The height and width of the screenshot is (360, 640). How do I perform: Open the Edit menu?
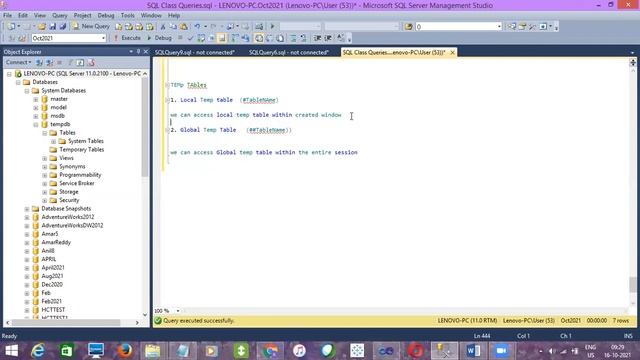[23, 16]
